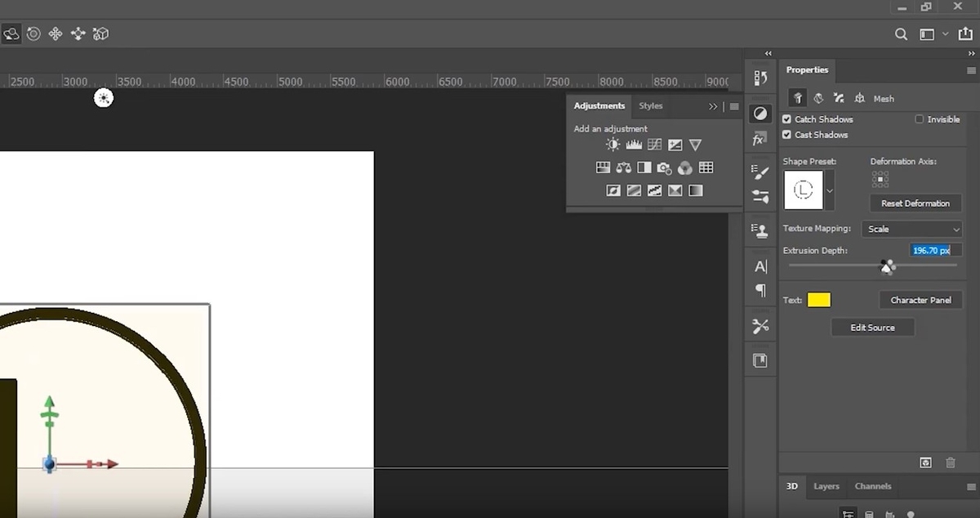Open the Brushes dock icon
Image resolution: width=980 pixels, height=518 pixels.
[760, 197]
